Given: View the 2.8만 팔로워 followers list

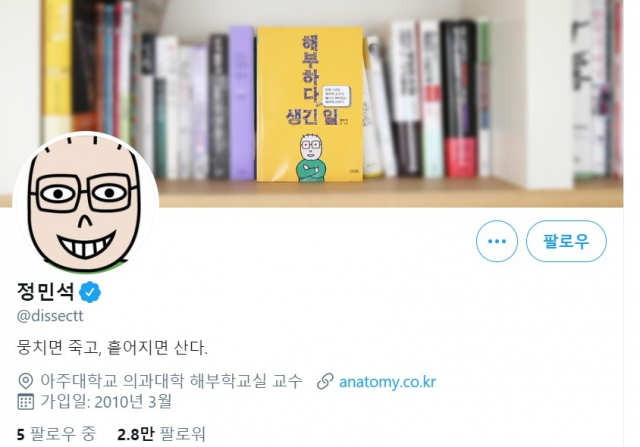Looking at the screenshot, I should tap(161, 434).
